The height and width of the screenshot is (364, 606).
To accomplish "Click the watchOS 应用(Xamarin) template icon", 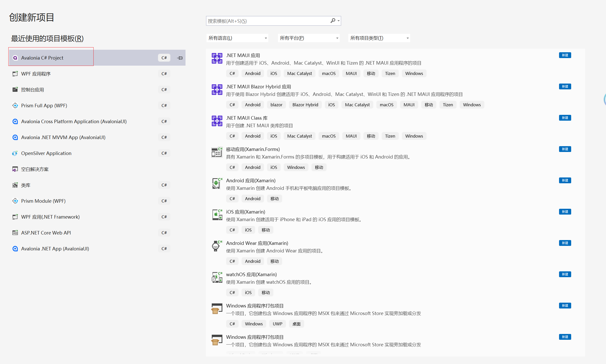I will [x=217, y=277].
